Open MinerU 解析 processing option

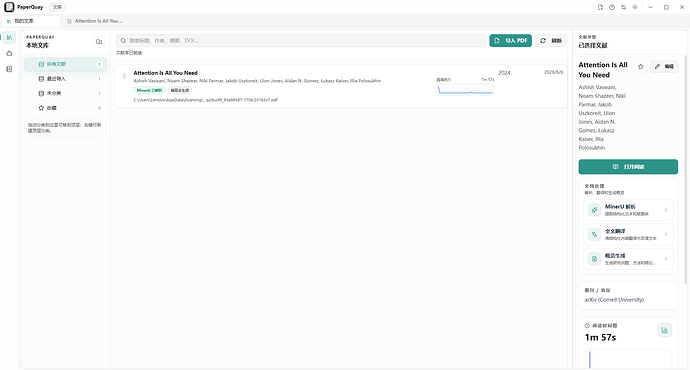[x=628, y=210]
